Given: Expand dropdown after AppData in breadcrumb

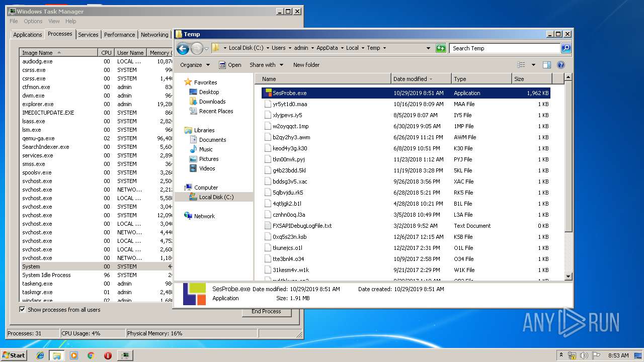Looking at the screenshot, I should (342, 48).
